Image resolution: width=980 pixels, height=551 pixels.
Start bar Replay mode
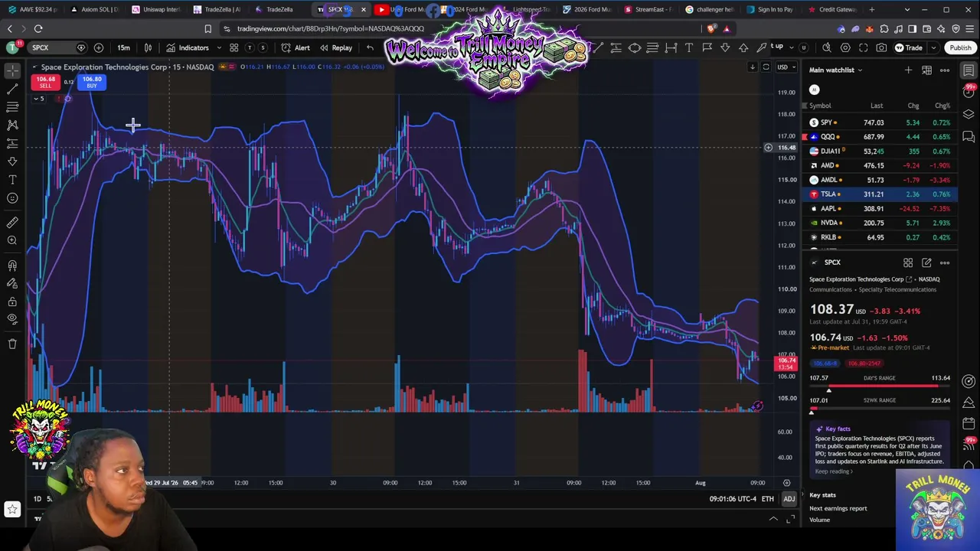point(336,47)
